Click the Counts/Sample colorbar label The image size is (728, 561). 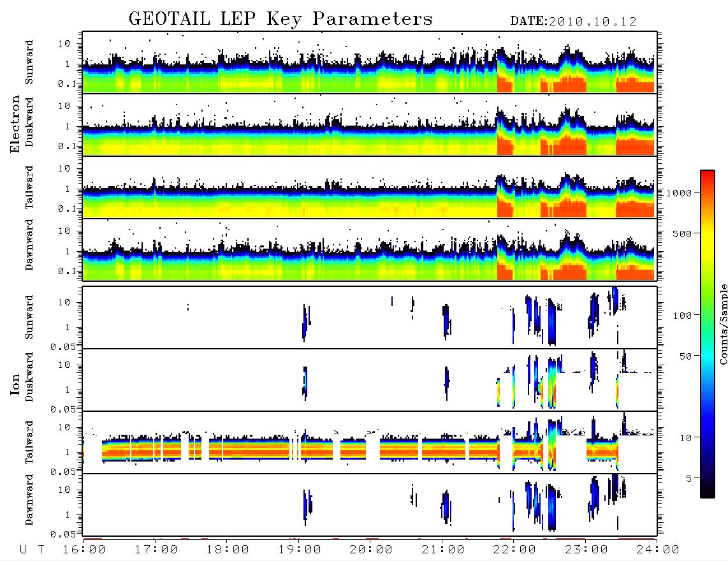click(723, 324)
